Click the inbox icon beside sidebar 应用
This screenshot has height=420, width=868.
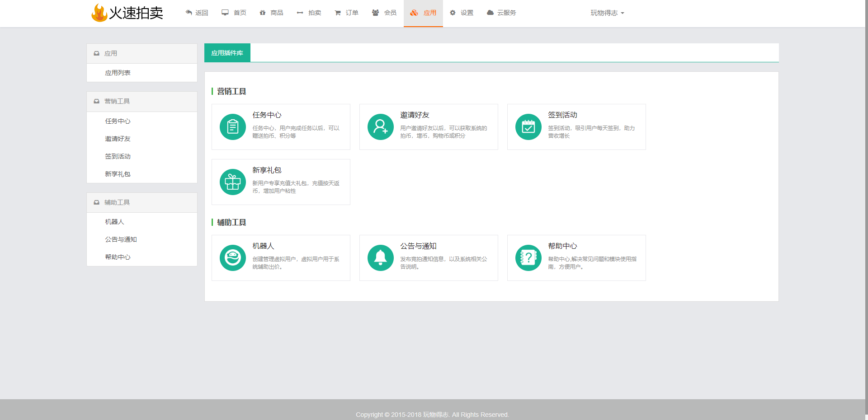96,53
